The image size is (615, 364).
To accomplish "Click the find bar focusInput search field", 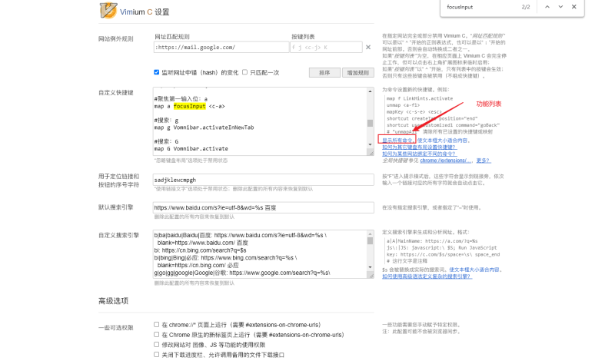I will [480, 7].
